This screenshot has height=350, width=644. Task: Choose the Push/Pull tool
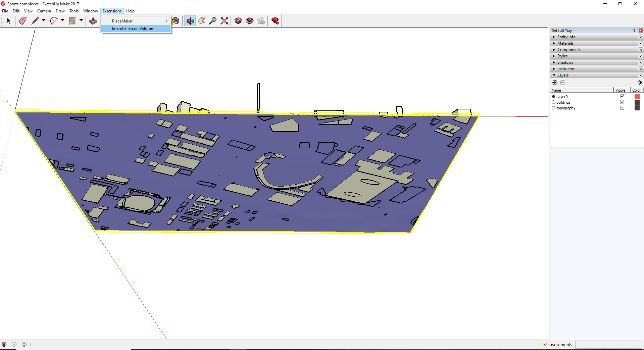(93, 21)
